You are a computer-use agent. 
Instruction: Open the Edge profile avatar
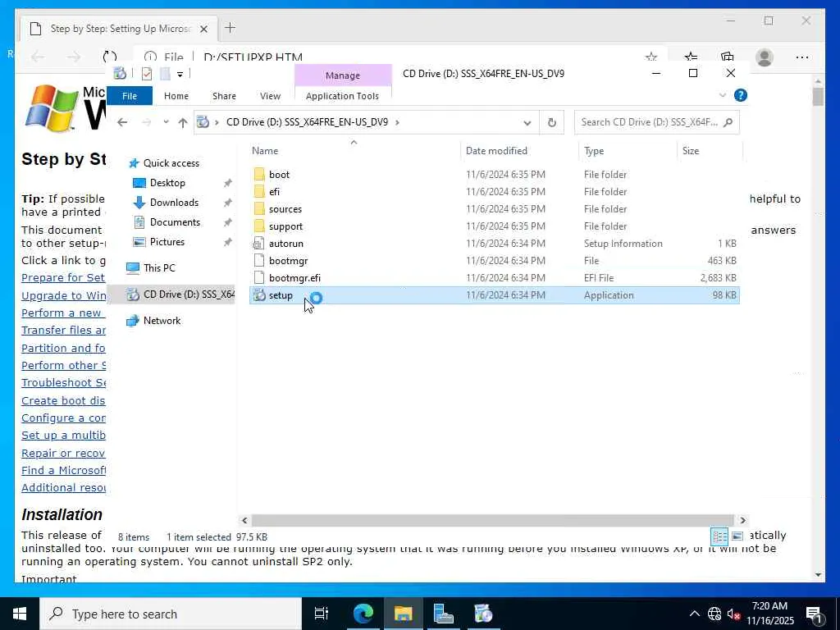[765, 57]
